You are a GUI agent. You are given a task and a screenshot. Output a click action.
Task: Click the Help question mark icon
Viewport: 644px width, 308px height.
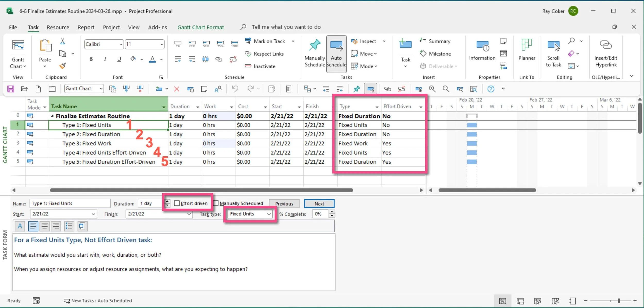pos(491,89)
